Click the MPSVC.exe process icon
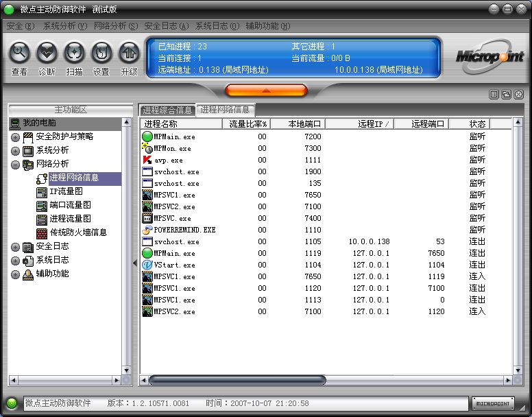The width and height of the screenshot is (532, 417). [147, 218]
